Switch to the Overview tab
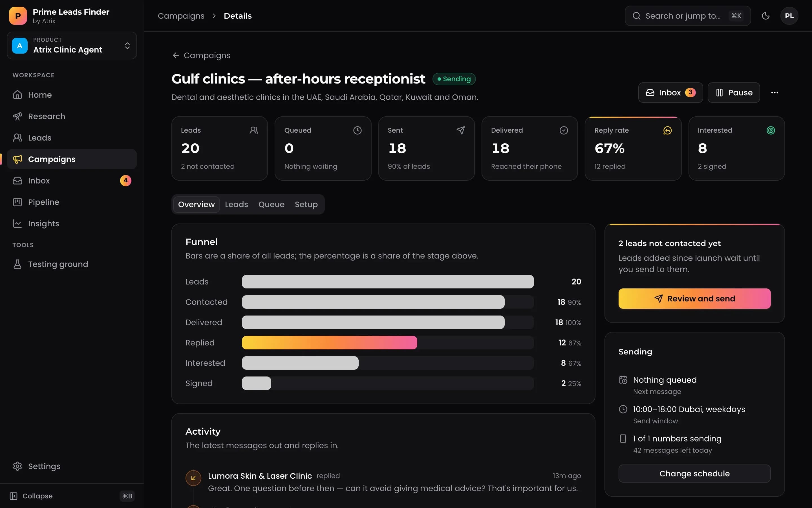The height and width of the screenshot is (508, 812). pos(196,204)
